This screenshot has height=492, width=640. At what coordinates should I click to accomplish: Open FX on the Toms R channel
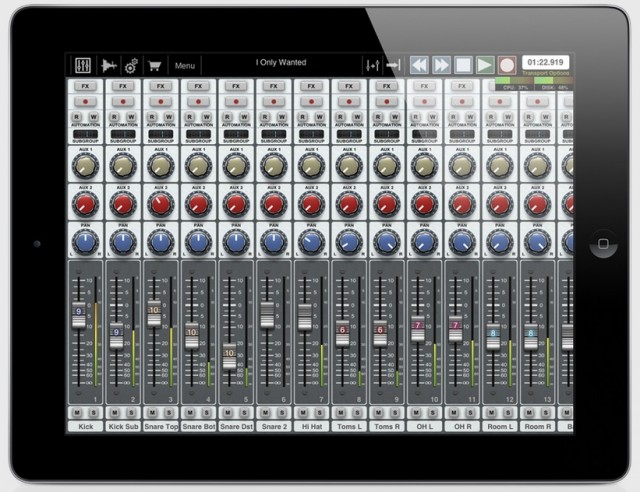(x=387, y=86)
